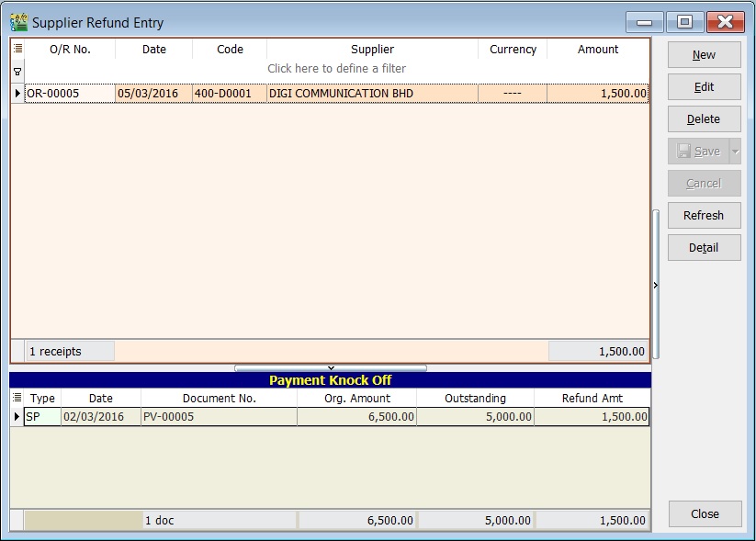This screenshot has height=541, width=756.
Task: Click the Save diskette icon
Action: (683, 151)
